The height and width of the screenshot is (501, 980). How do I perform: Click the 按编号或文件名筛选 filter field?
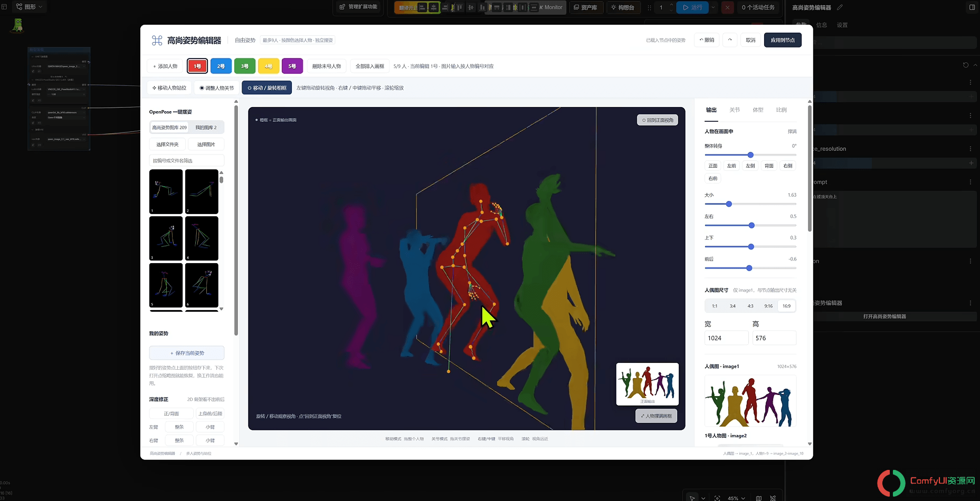click(x=187, y=160)
